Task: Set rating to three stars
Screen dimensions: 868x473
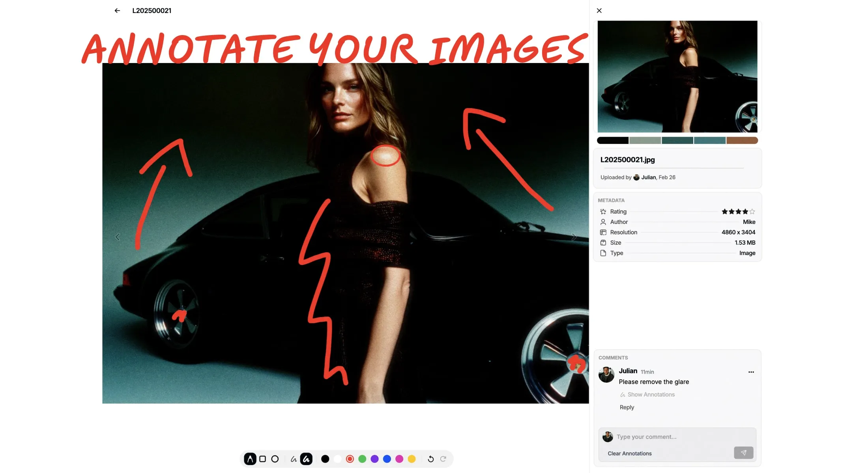Action: coord(739,212)
